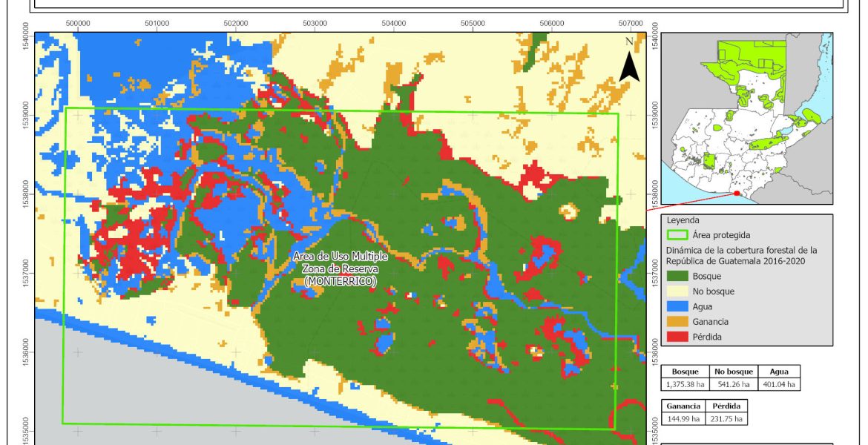The height and width of the screenshot is (445, 868).
Task: Click the Pérdida column header in table
Action: (726, 406)
